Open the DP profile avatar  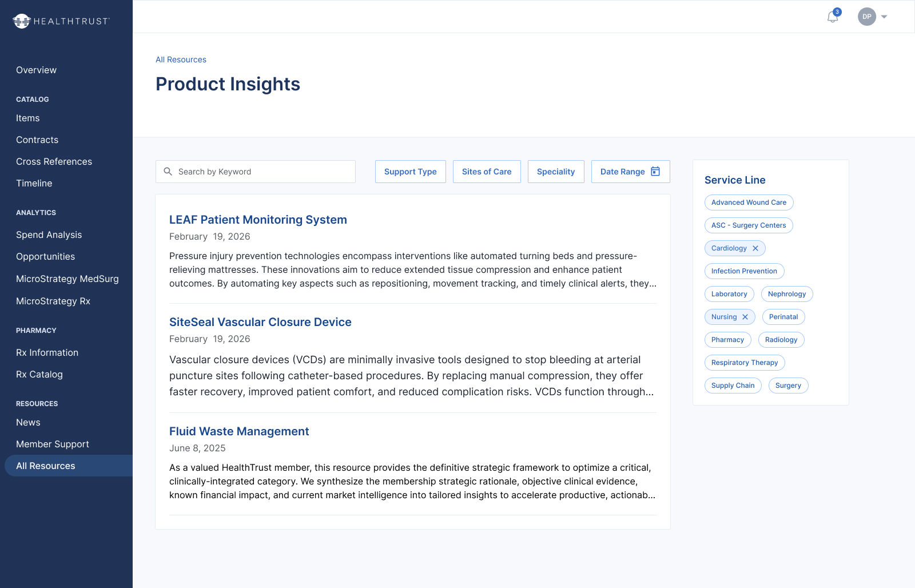tap(867, 17)
